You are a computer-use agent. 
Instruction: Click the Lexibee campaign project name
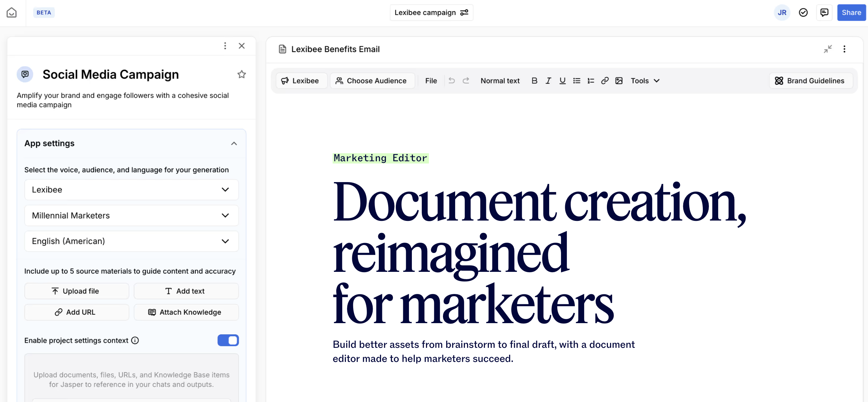coord(425,13)
